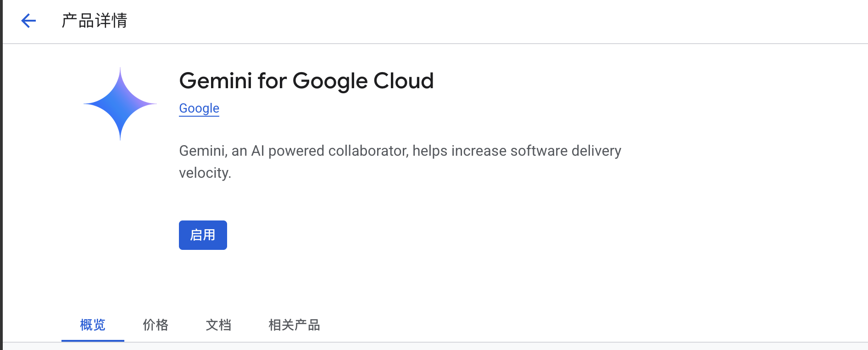Click the blue underline beneath the 概览 tab
Screen dimensions: 868x350
(x=93, y=341)
